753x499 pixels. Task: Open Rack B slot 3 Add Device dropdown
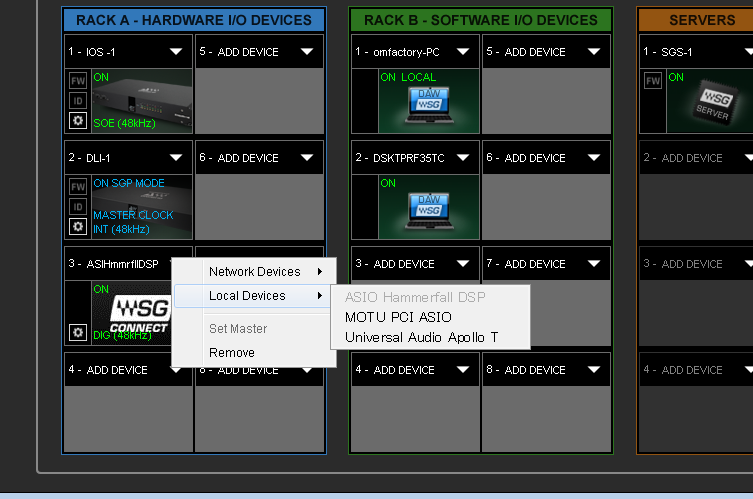pyautogui.click(x=463, y=264)
